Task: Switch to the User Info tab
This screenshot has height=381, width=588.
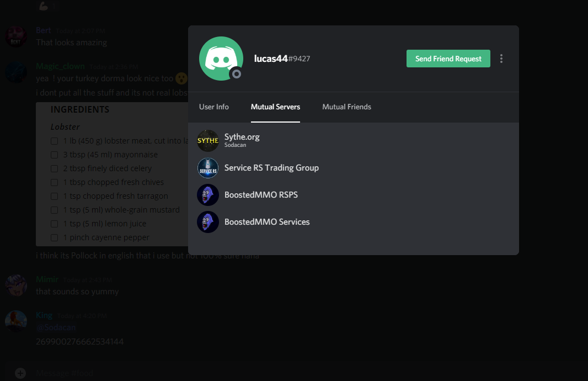Action: (x=214, y=107)
